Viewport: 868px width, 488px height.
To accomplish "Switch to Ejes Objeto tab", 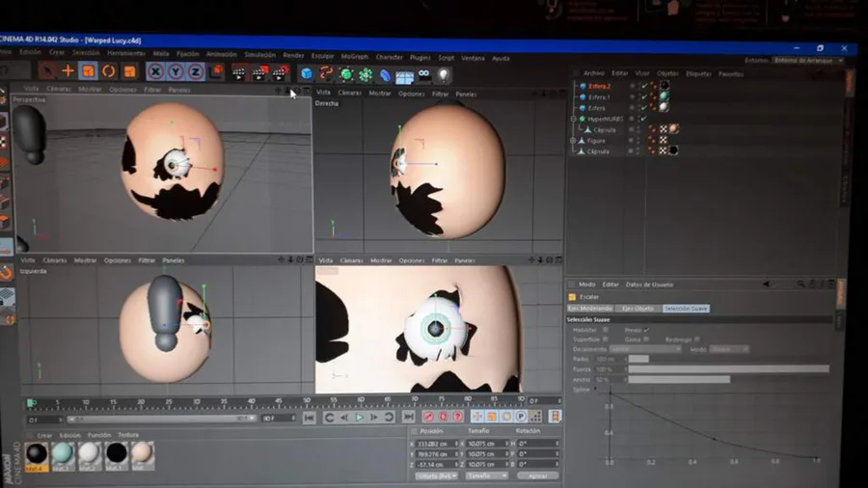I will [x=637, y=309].
